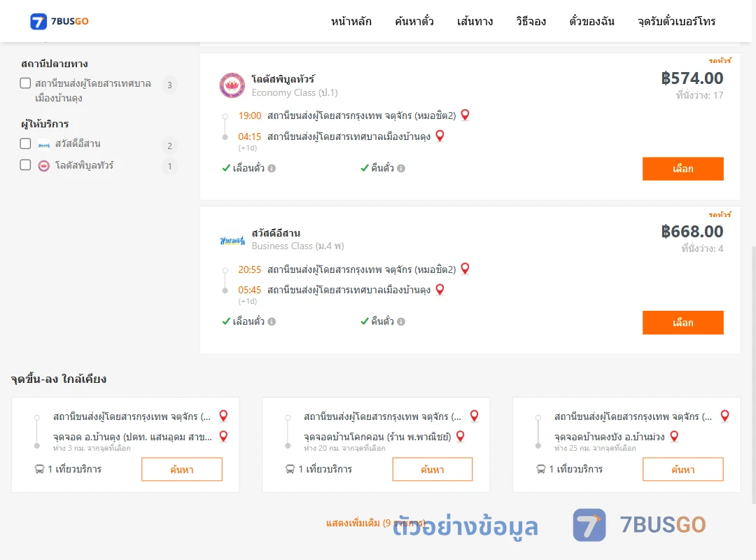Click the โลตัสพิบูลทัวร์ operator name on card

pyautogui.click(x=283, y=78)
